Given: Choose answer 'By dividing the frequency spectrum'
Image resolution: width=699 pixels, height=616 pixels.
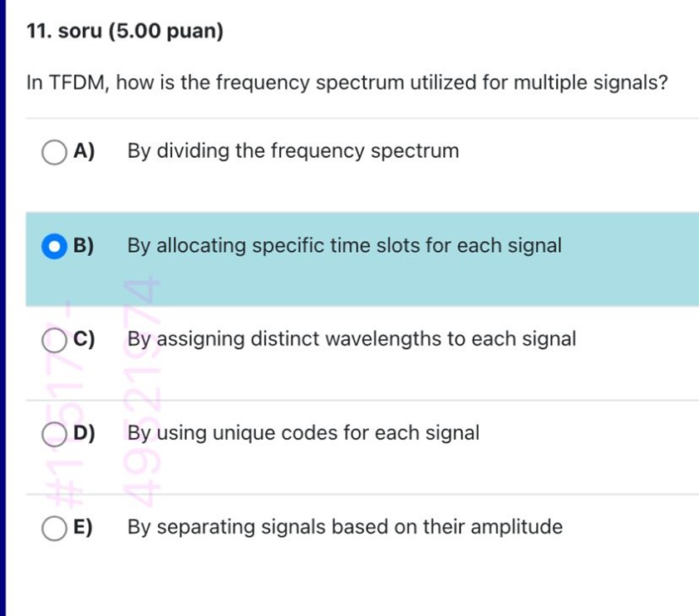Looking at the screenshot, I should point(293,151).
